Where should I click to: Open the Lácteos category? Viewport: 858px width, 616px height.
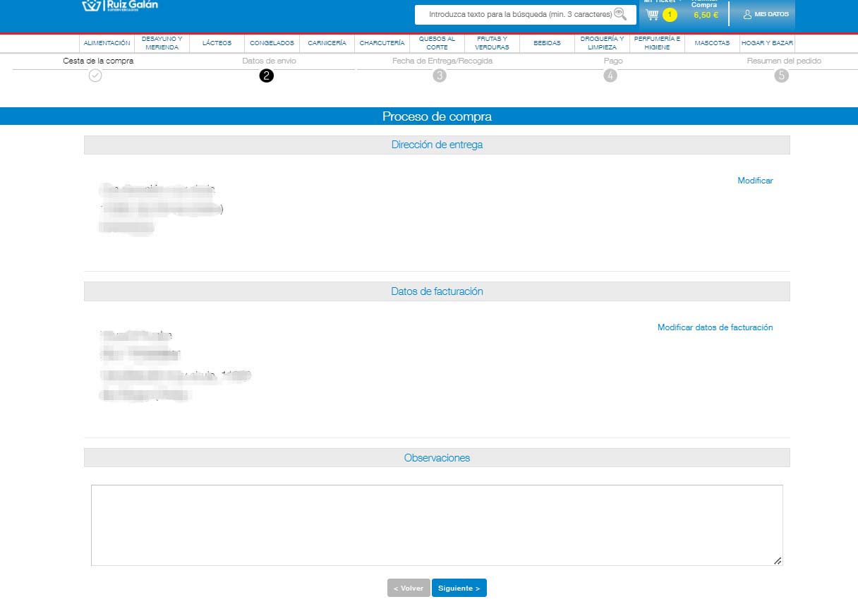217,43
